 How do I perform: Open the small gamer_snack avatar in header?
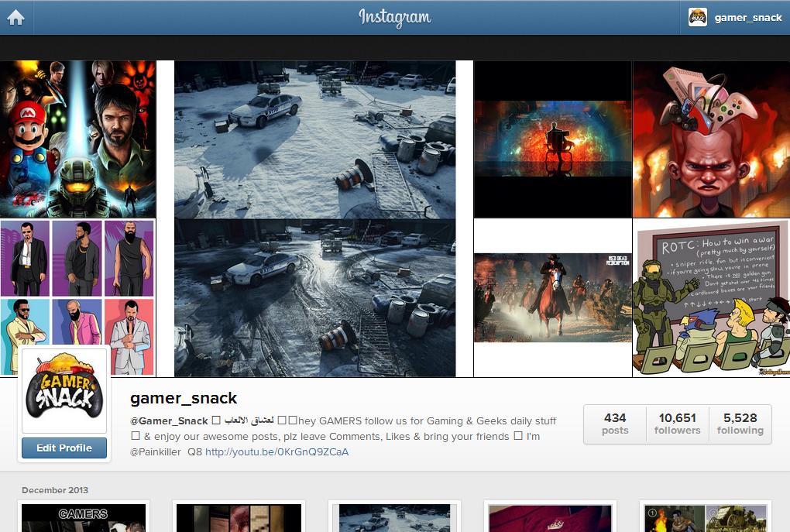[x=698, y=17]
